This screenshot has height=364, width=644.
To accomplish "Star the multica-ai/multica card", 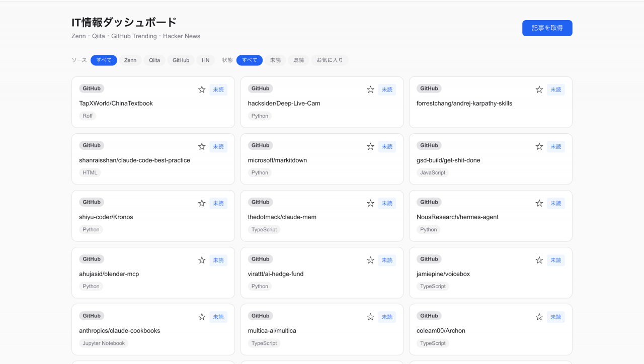I will click(x=370, y=317).
